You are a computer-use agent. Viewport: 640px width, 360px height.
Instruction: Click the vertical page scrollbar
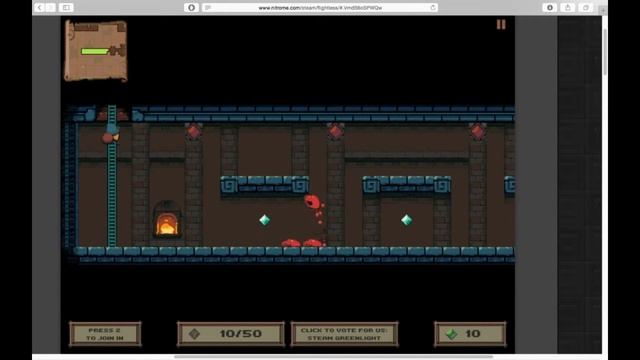605,52
